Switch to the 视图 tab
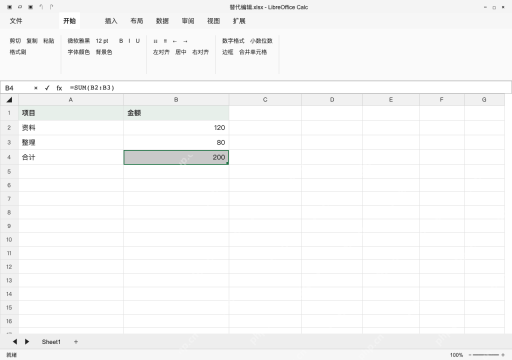 tap(214, 21)
